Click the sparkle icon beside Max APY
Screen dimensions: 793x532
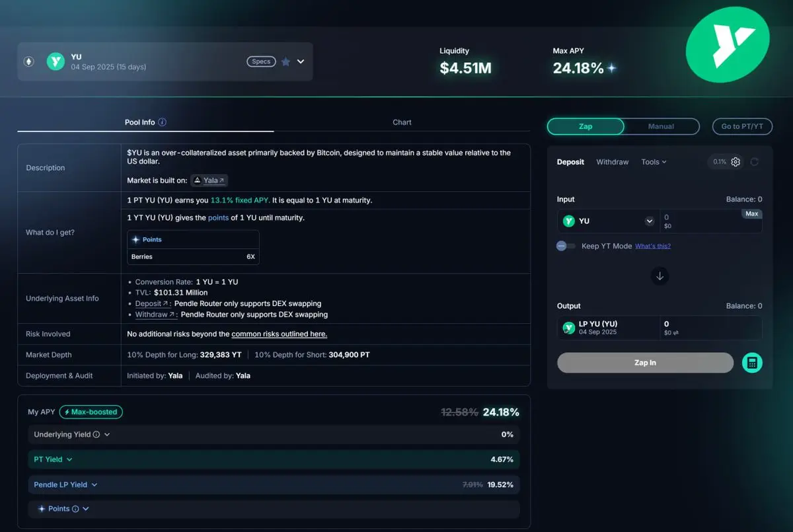click(612, 68)
